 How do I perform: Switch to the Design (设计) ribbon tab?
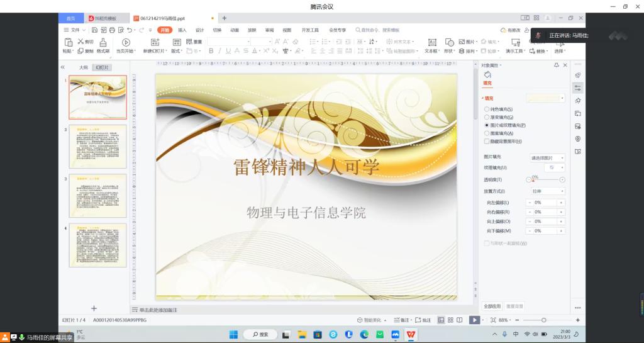pyautogui.click(x=199, y=30)
